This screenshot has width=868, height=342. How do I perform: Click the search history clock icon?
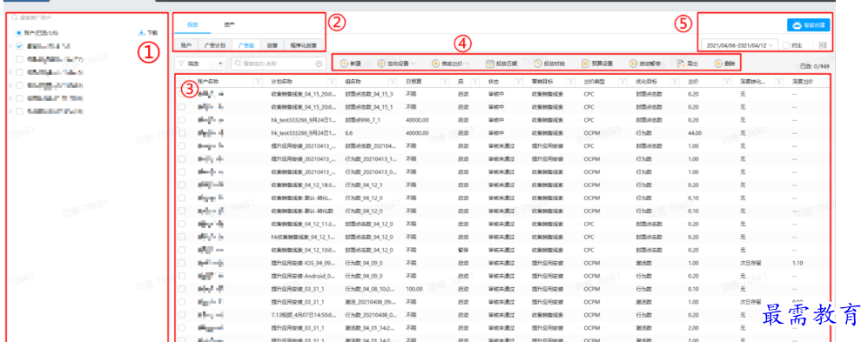tap(319, 64)
